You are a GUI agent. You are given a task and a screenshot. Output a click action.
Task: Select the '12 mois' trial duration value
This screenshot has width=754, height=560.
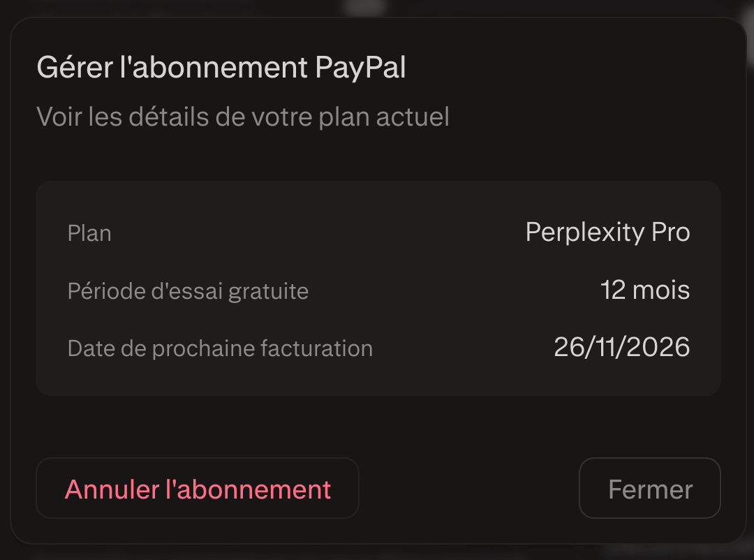[x=645, y=290]
